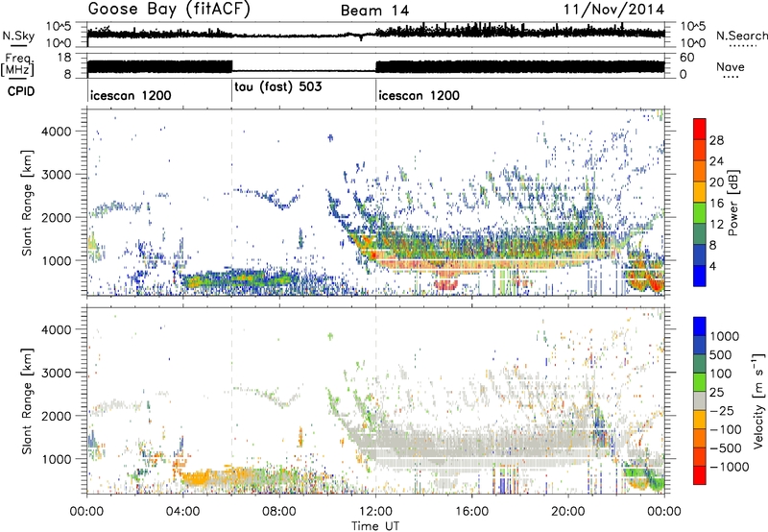Viewport: 768px width, 532px height.
Task: Click the dotted line sample under Nave
Action: [732, 78]
